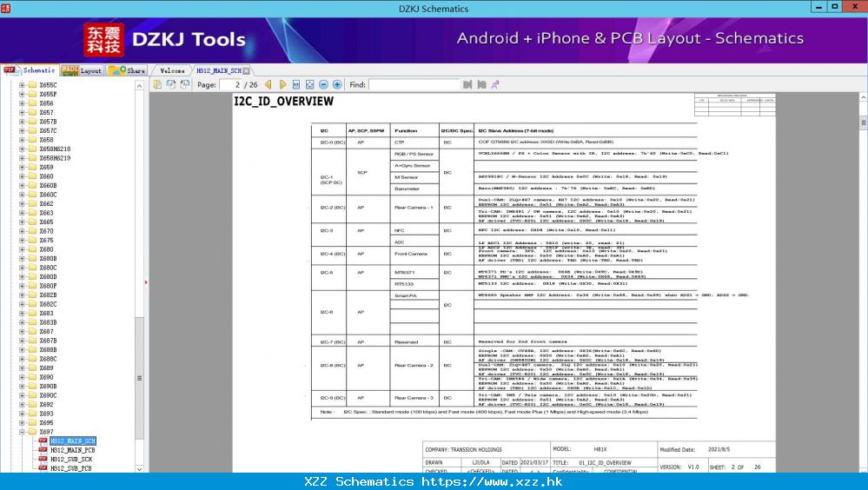Viewport: 868px width, 490px height.
Task: Click tree panel scroll up arrow
Action: click(140, 86)
